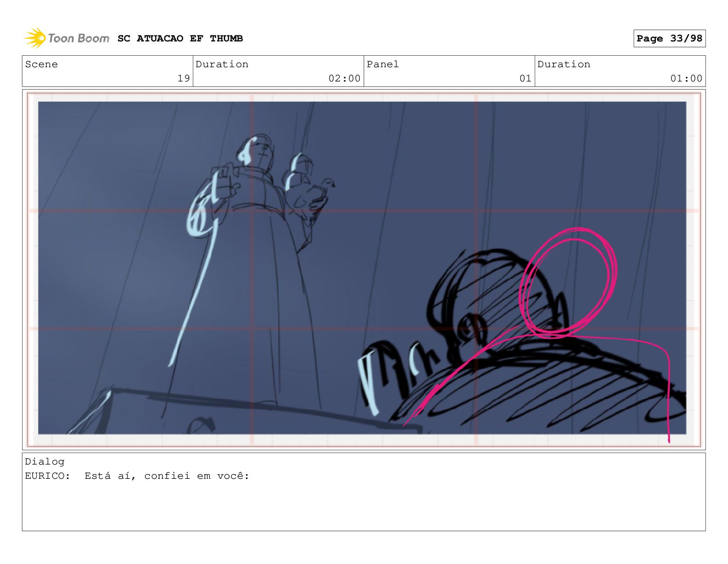Click the Duration label beside Scene
The image size is (728, 564).
coord(222,64)
